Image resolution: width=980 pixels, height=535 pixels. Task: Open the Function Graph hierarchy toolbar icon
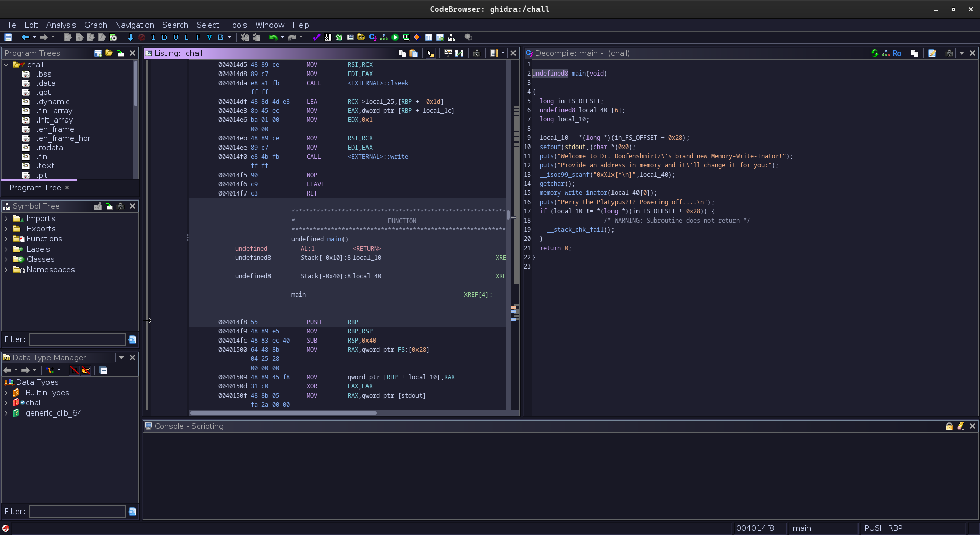click(x=384, y=37)
